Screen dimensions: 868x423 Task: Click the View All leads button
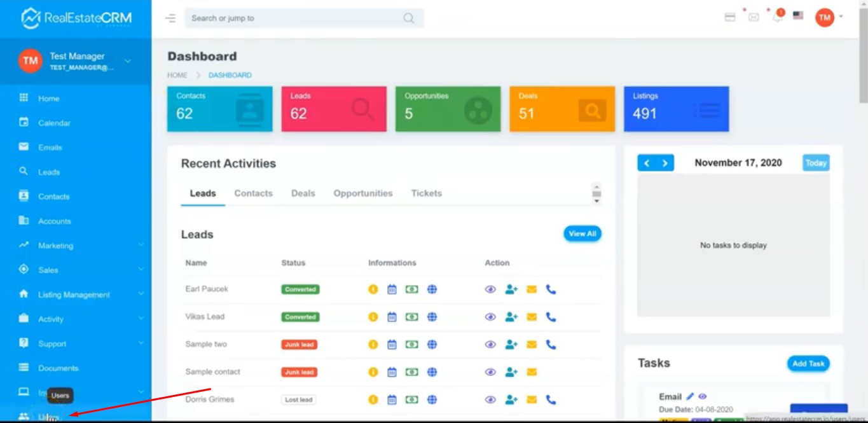[582, 234]
